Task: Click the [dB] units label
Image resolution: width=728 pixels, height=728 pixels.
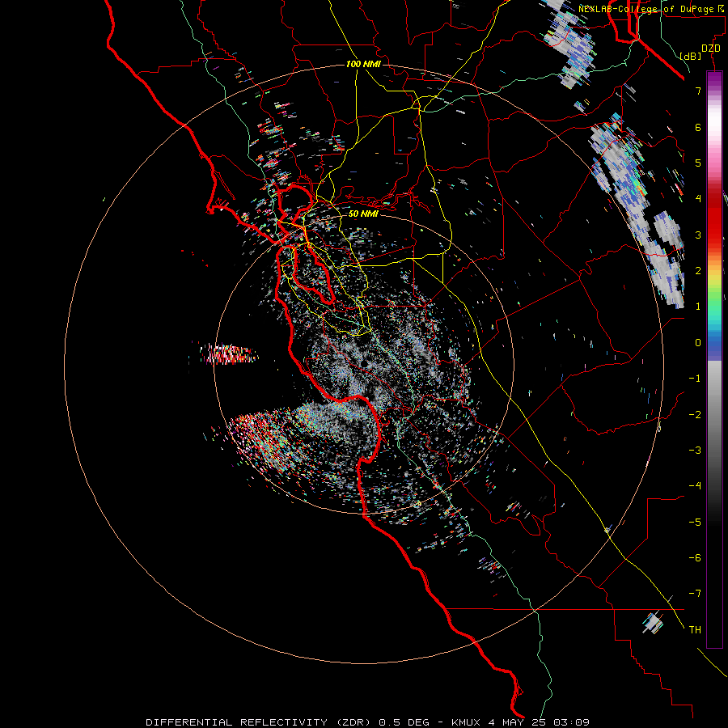Action: (x=691, y=56)
